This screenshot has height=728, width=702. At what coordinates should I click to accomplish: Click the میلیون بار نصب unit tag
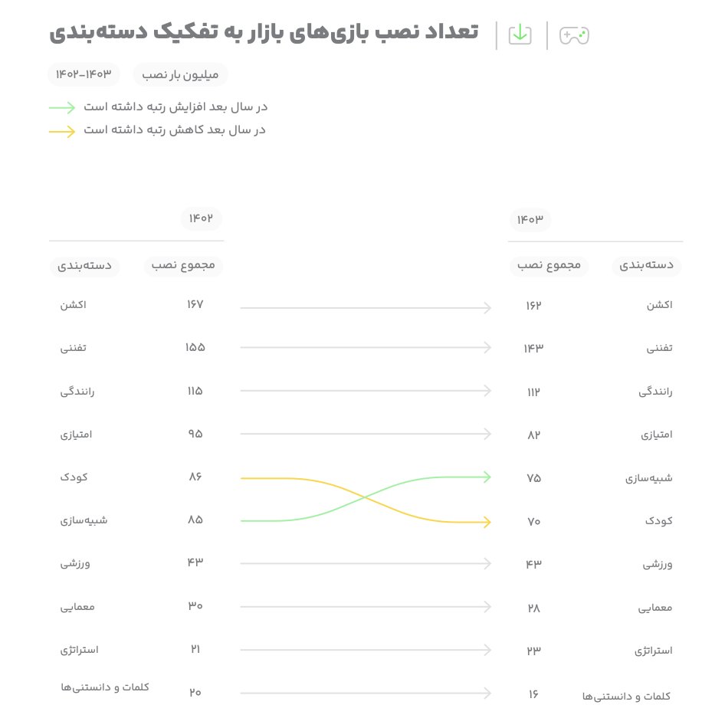point(180,74)
